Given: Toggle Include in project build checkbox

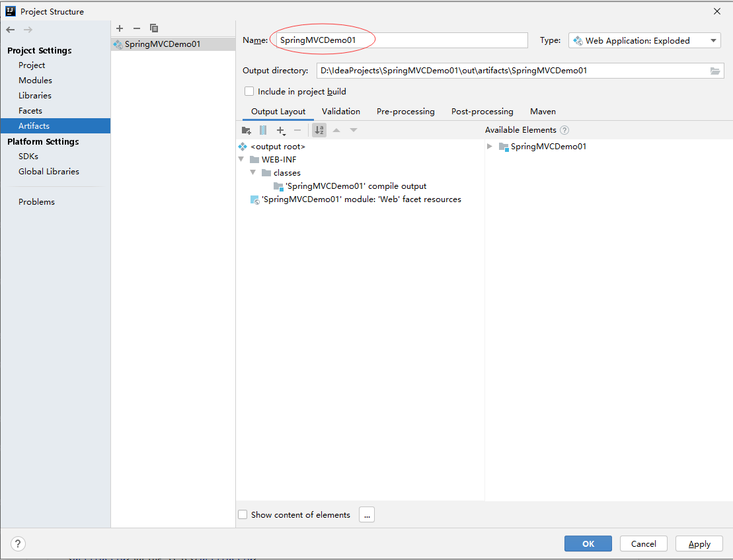Looking at the screenshot, I should tap(249, 92).
